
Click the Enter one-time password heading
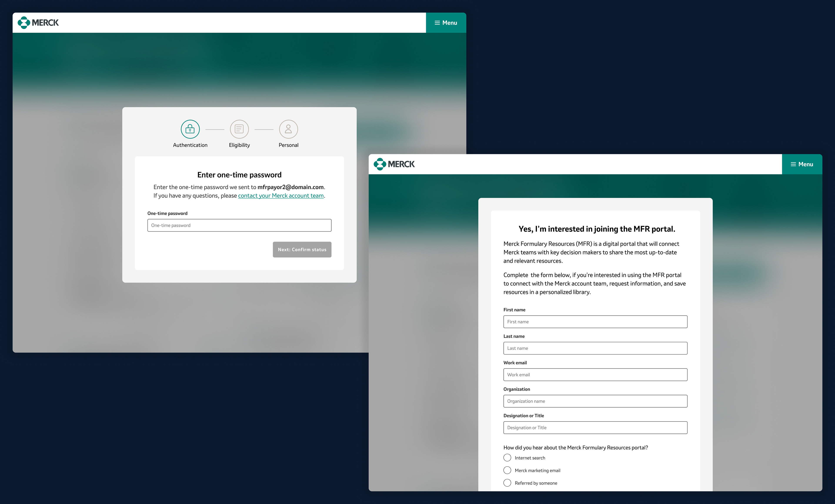click(x=239, y=175)
